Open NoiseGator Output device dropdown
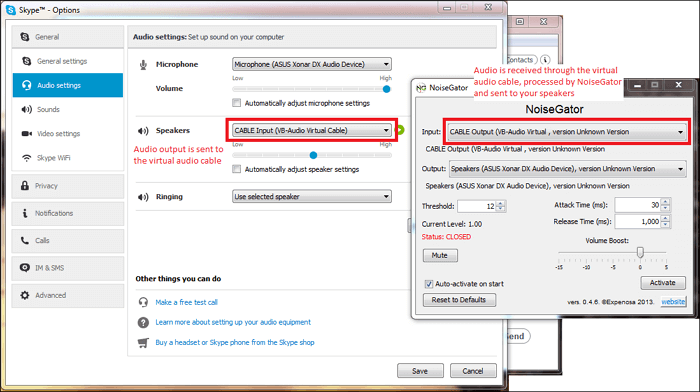 567,169
